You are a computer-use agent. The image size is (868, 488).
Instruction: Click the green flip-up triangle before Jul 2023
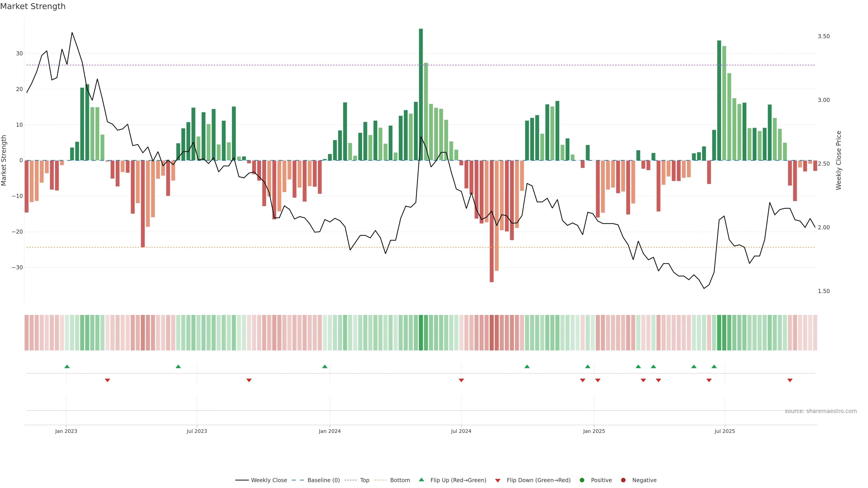pyautogui.click(x=178, y=366)
